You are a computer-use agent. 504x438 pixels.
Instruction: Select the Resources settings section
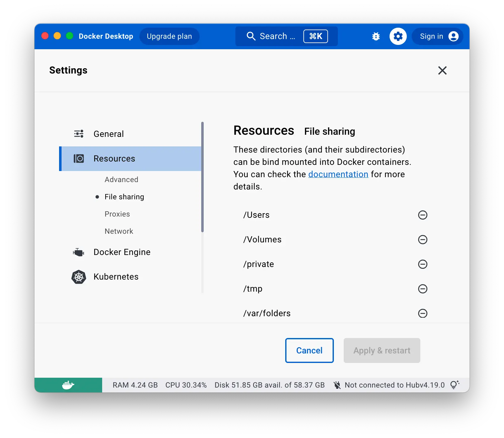click(x=130, y=158)
